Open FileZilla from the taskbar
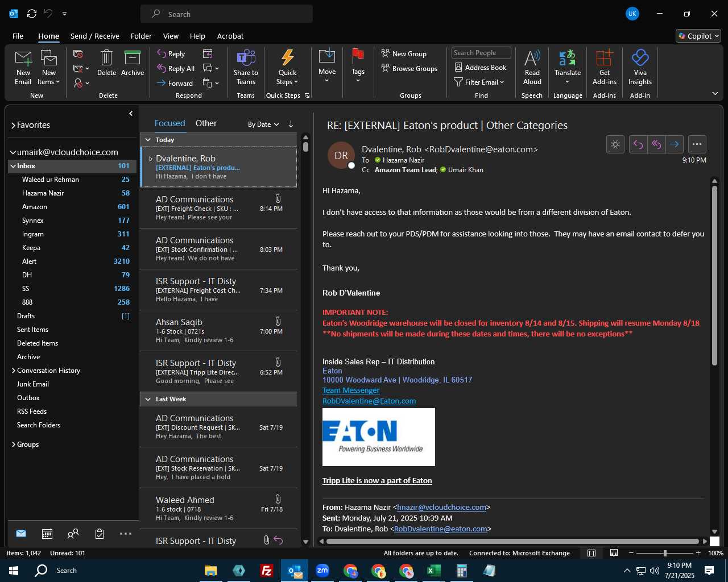The height and width of the screenshot is (582, 728). [x=266, y=571]
